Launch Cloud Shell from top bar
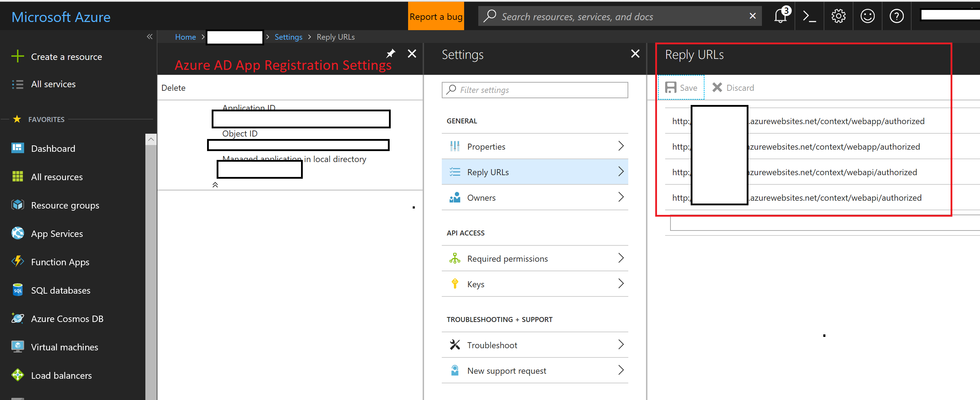Image resolution: width=980 pixels, height=400 pixels. click(x=809, y=16)
